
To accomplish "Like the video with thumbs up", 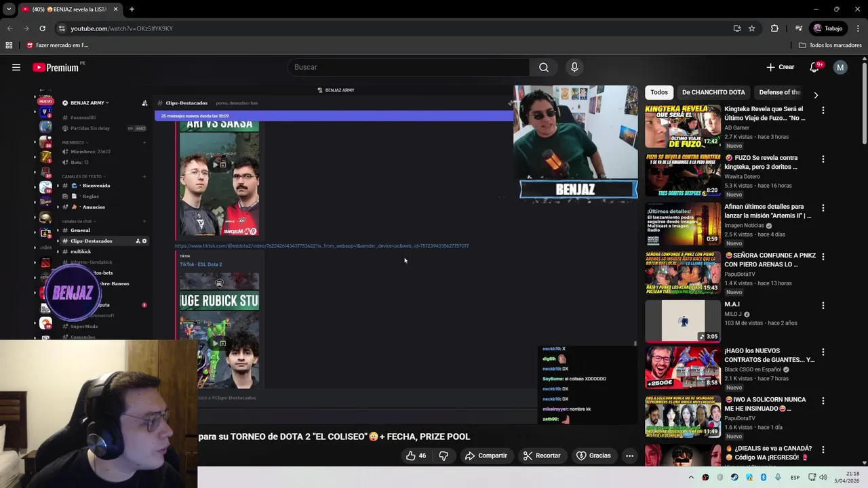I will tap(416, 455).
